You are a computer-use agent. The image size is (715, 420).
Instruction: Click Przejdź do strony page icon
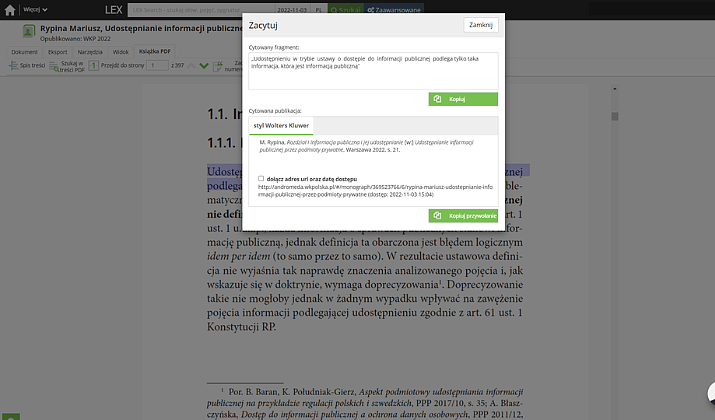tap(93, 66)
